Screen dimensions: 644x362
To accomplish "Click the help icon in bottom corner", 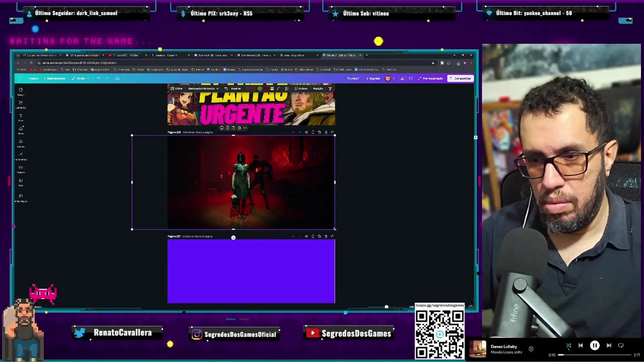I will [470, 307].
